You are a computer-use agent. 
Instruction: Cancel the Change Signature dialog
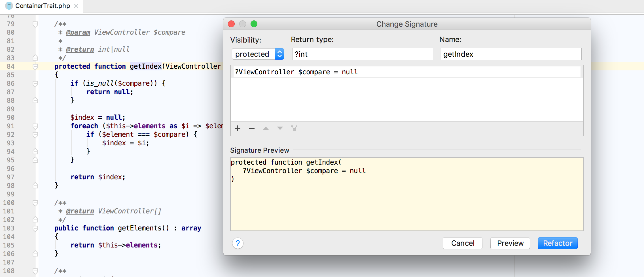[462, 243]
